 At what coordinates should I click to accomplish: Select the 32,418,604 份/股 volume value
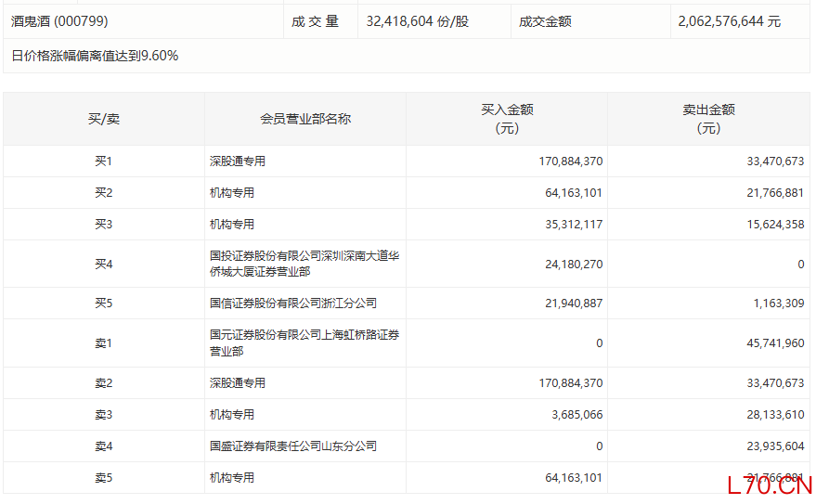coord(418,20)
